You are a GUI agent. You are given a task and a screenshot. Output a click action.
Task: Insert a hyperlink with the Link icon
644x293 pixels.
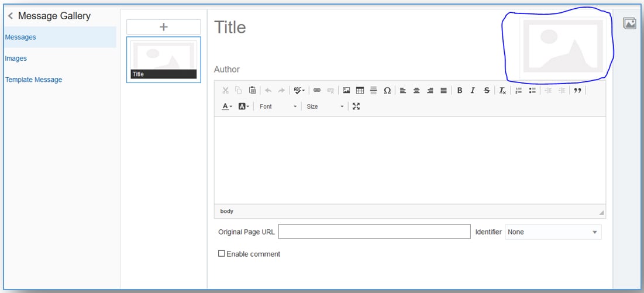click(x=316, y=90)
